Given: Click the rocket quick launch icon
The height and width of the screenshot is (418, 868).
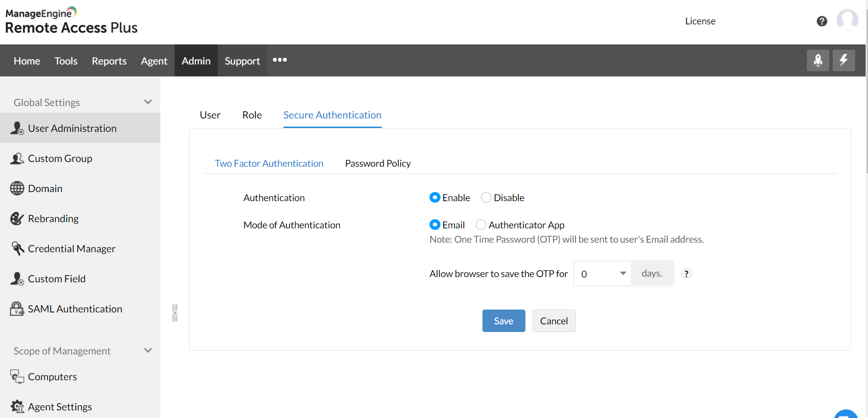Looking at the screenshot, I should click(x=818, y=61).
